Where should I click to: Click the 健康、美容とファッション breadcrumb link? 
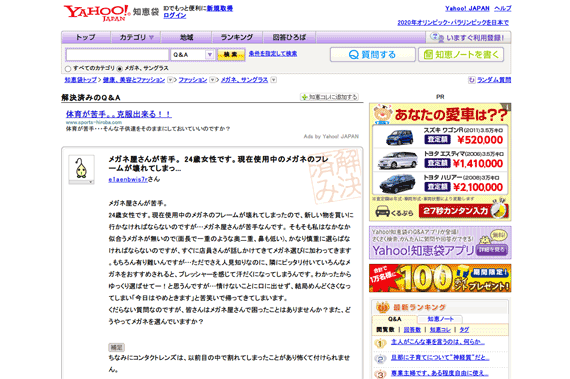point(134,80)
